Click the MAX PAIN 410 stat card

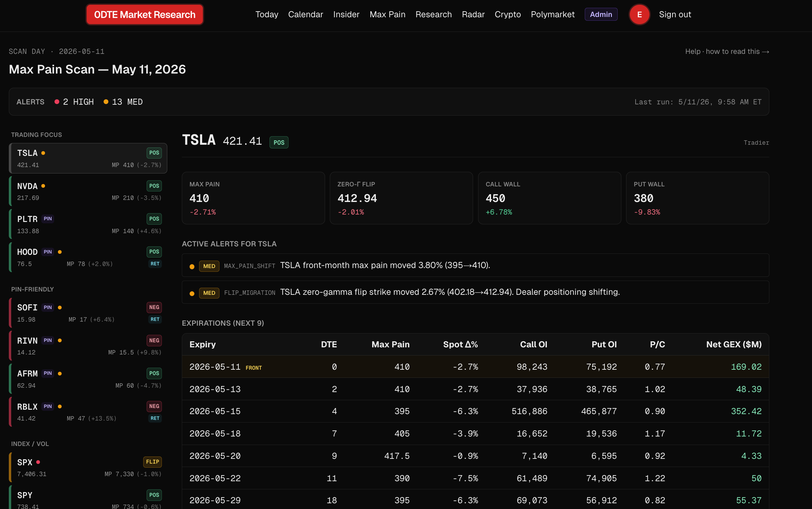253,198
